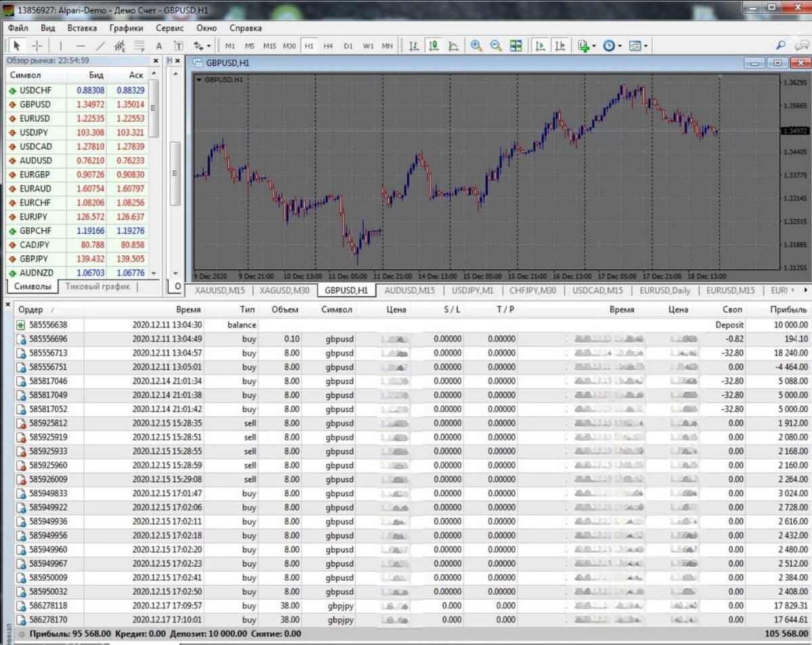Select the Fibonacci retracement tool
Image resolution: width=812 pixels, height=645 pixels.
coord(139,46)
